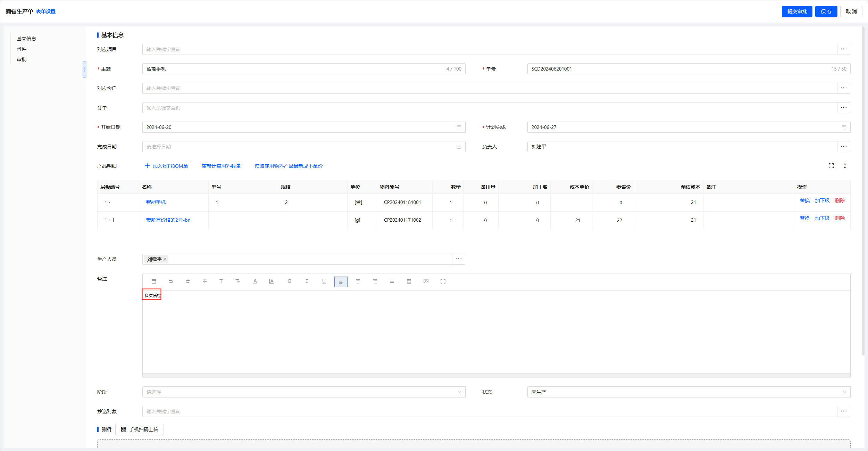The width and height of the screenshot is (868, 451).
Task: Open 生产人员 lookup ellipsis button
Action: tap(459, 259)
